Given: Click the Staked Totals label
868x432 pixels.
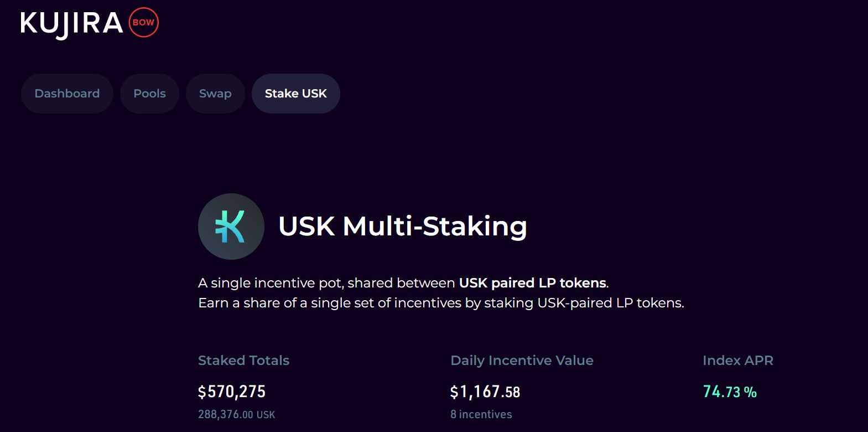Looking at the screenshot, I should [243, 361].
